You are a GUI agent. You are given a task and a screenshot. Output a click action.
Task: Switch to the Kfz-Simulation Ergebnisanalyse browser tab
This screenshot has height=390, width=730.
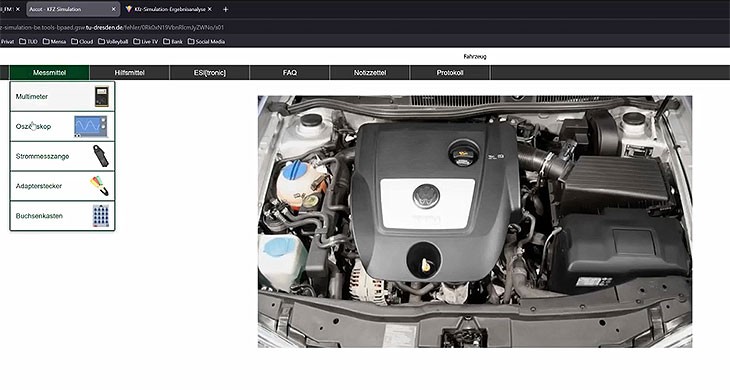[168, 9]
